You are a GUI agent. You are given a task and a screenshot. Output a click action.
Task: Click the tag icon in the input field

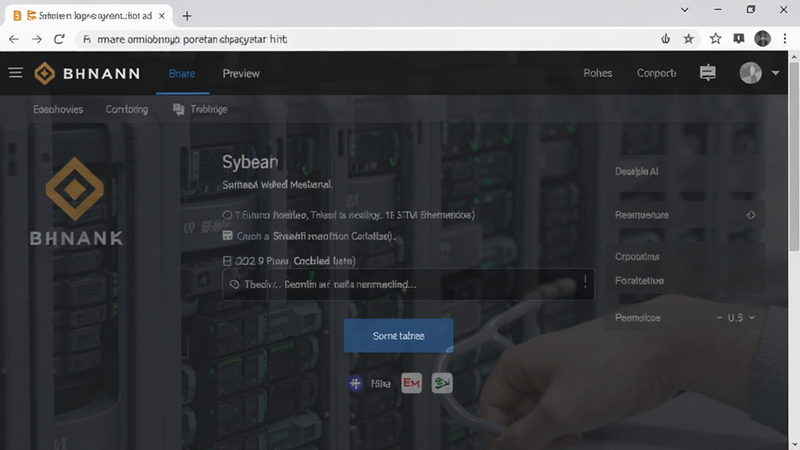pyautogui.click(x=234, y=284)
